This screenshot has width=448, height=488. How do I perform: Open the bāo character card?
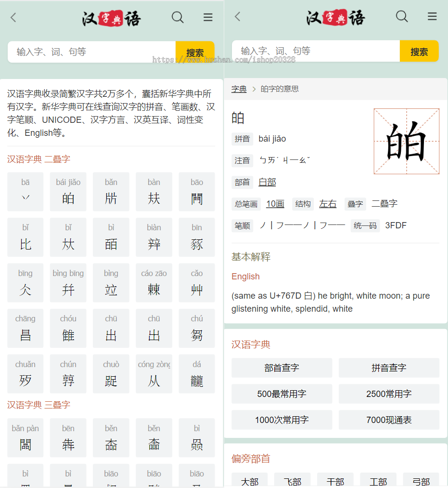coord(197,192)
